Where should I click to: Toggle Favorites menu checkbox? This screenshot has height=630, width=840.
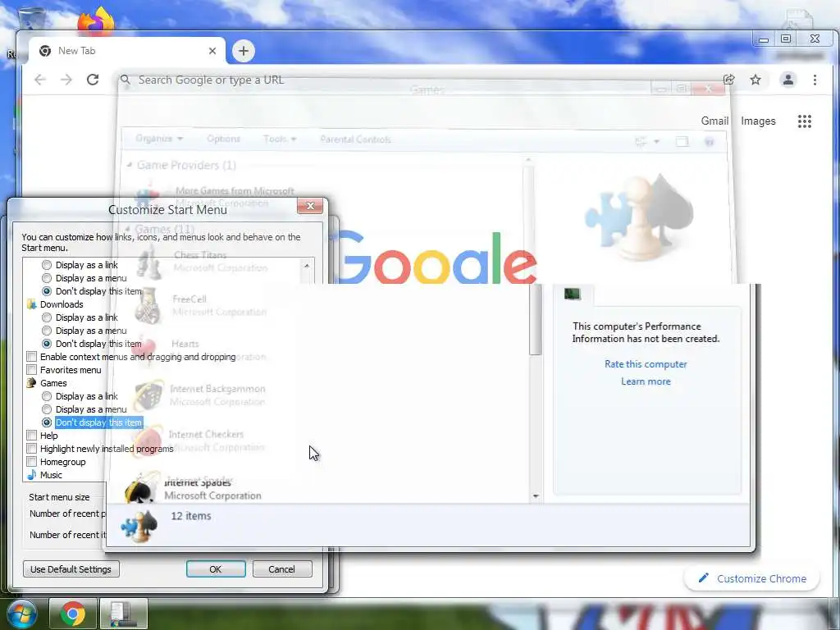32,370
